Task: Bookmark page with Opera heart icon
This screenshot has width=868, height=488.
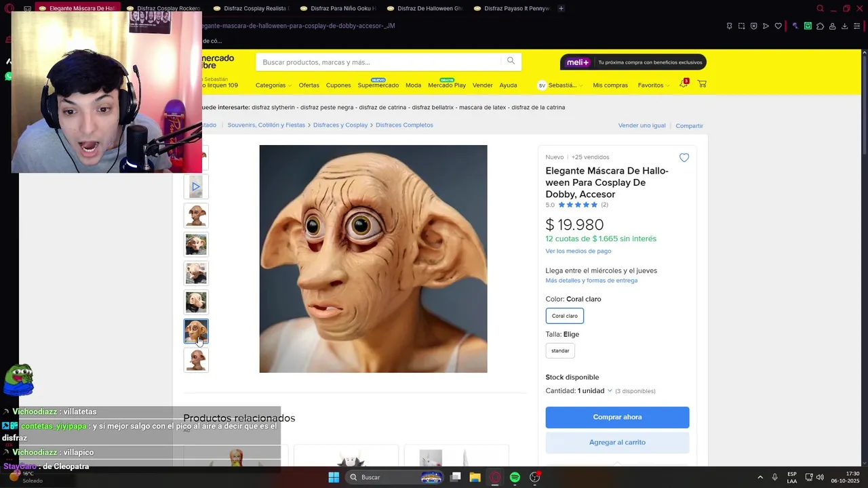Action: click(778, 26)
